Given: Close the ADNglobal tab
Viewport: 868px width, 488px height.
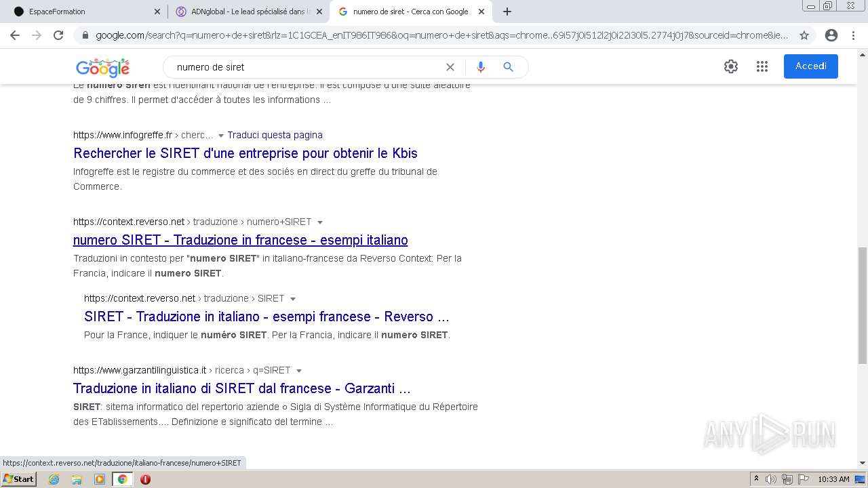Looking at the screenshot, I should pos(319,12).
